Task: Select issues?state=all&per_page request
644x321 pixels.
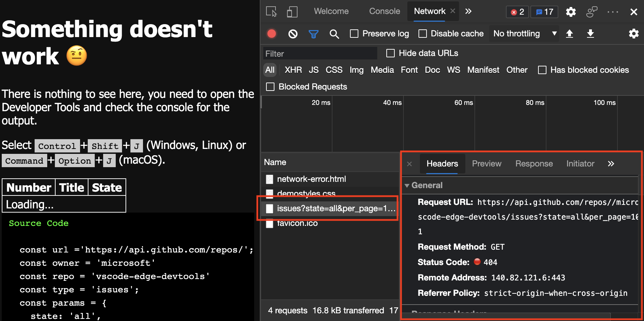Action: click(330, 208)
